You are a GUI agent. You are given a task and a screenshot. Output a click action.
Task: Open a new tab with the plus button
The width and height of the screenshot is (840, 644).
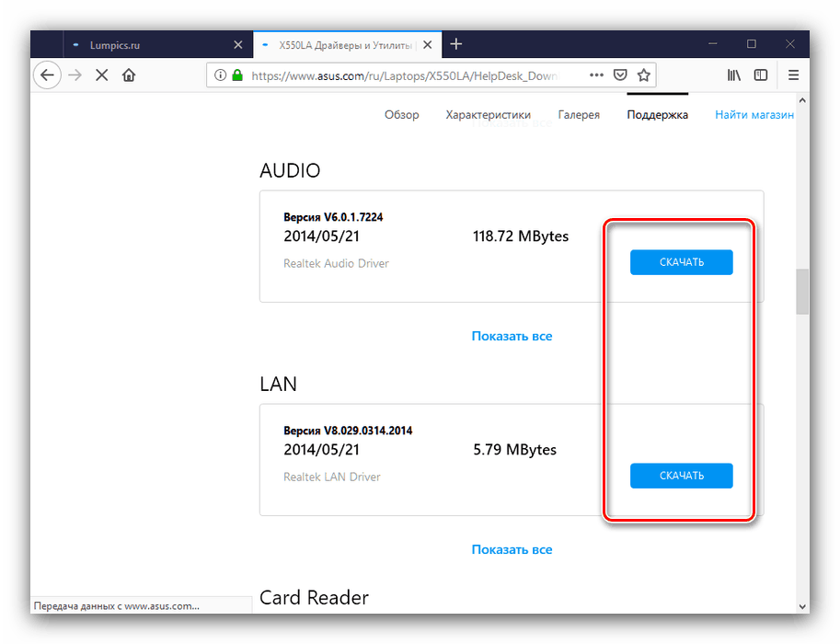pos(456,44)
